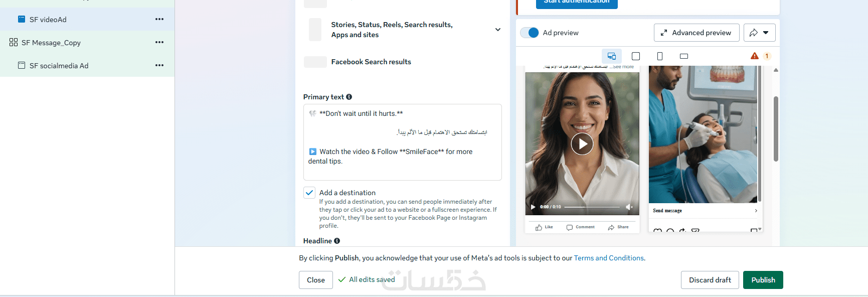Select the square feed preview icon
The image size is (868, 297).
click(x=636, y=56)
